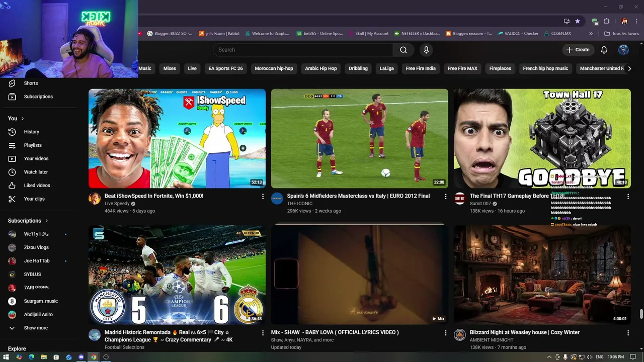644x362 pixels.
Task: Click the install app icon in address bar
Action: coord(567,21)
